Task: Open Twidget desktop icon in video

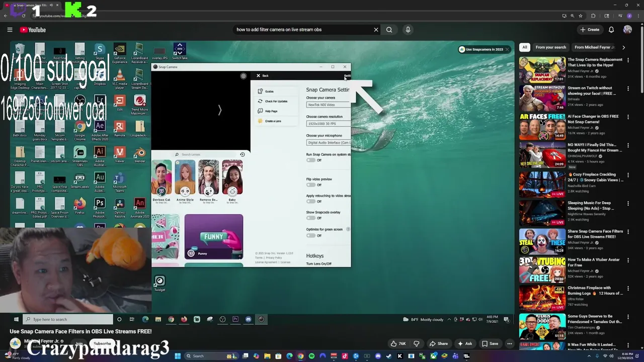Action: [x=159, y=284]
